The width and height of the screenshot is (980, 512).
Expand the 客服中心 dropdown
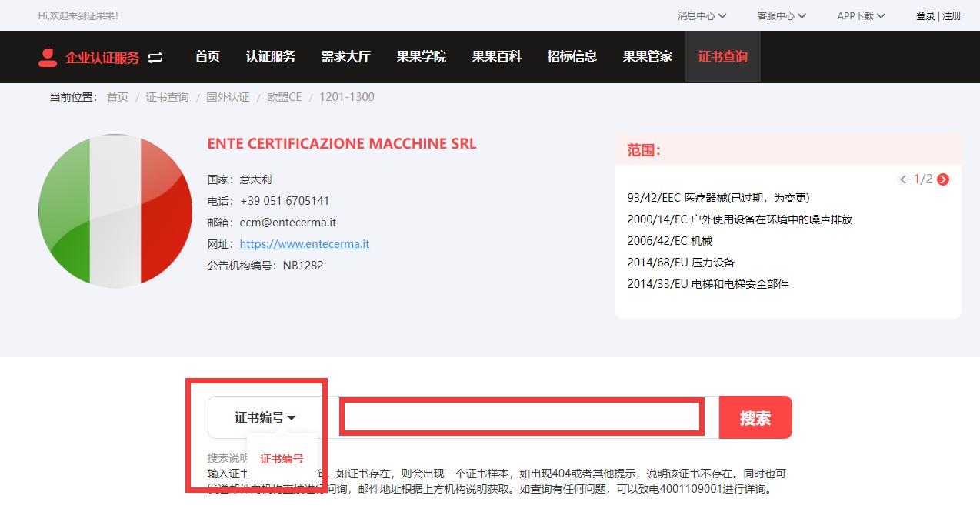(x=782, y=15)
